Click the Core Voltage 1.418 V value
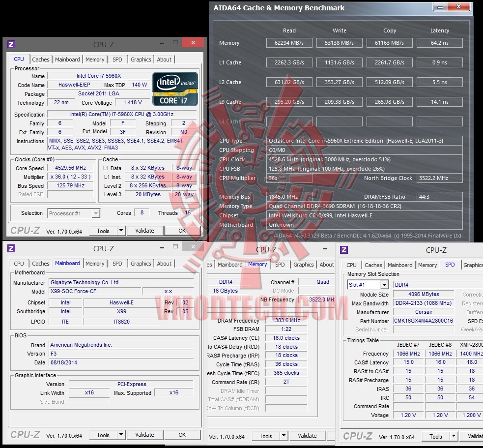The height and width of the screenshot is (448, 483). pos(133,102)
